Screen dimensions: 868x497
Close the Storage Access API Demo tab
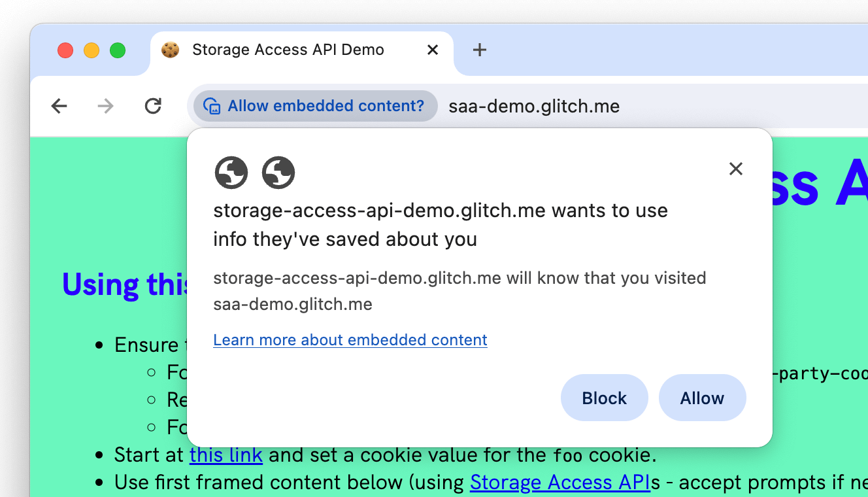tap(432, 49)
